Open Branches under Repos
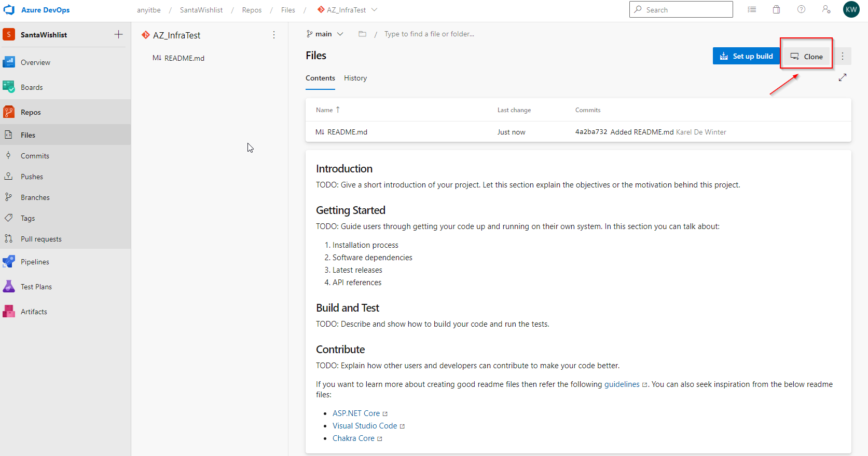The image size is (868, 456). point(65,197)
